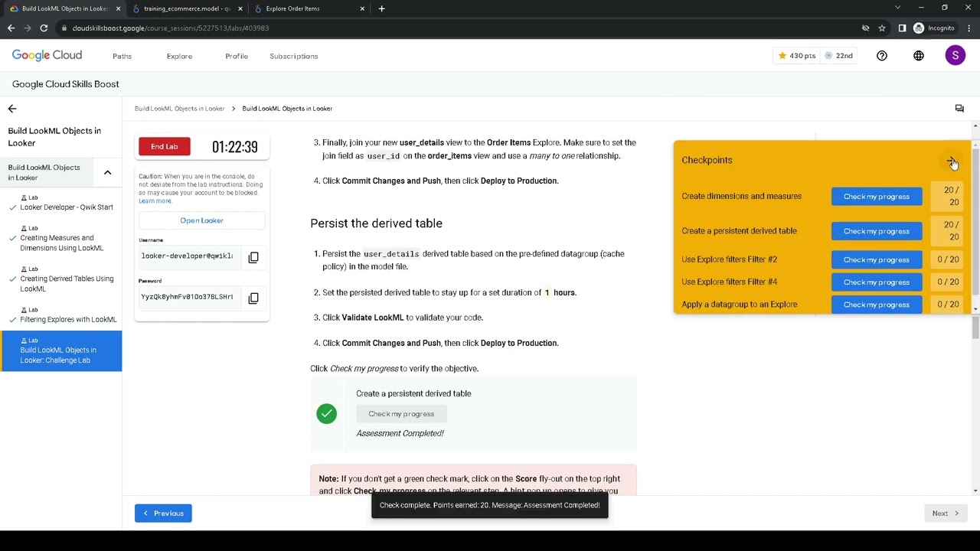980x551 pixels.
Task: Click the Google Cloud logo
Action: 47,55
